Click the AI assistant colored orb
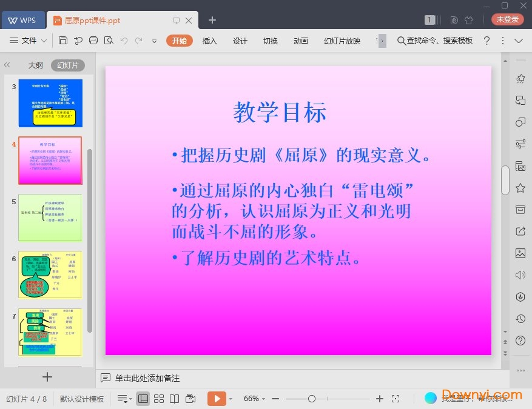 (431, 398)
